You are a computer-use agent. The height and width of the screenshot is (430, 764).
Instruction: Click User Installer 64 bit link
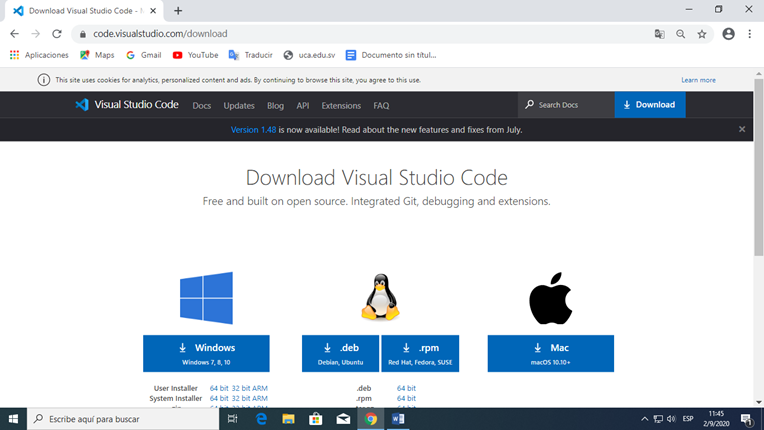click(219, 388)
